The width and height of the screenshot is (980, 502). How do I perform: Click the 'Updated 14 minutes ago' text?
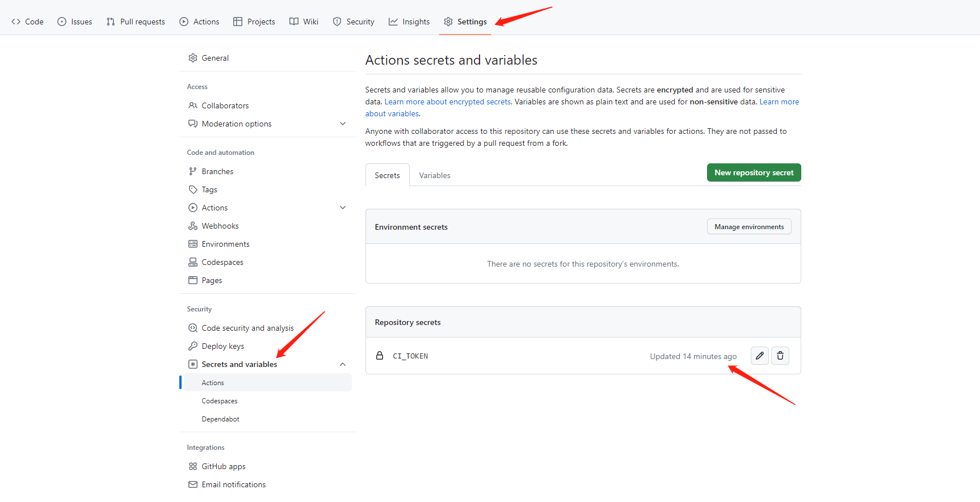pyautogui.click(x=693, y=356)
